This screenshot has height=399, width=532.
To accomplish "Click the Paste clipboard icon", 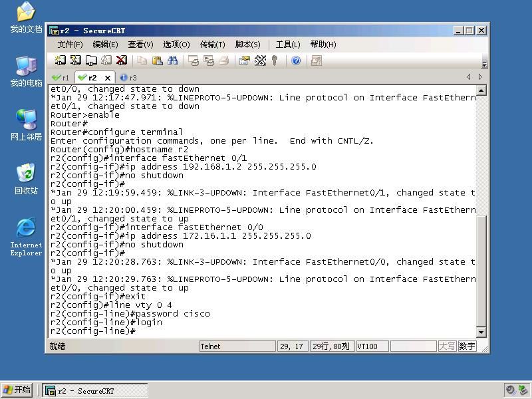I will 157,61.
